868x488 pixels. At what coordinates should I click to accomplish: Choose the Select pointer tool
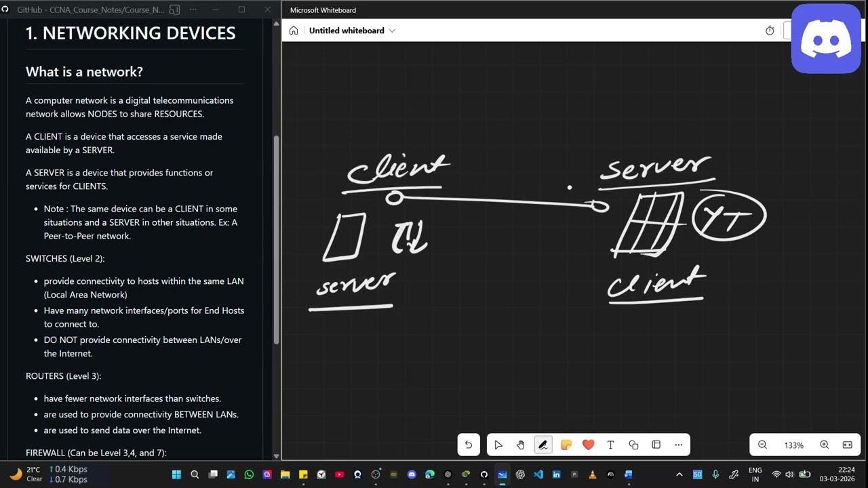[498, 445]
